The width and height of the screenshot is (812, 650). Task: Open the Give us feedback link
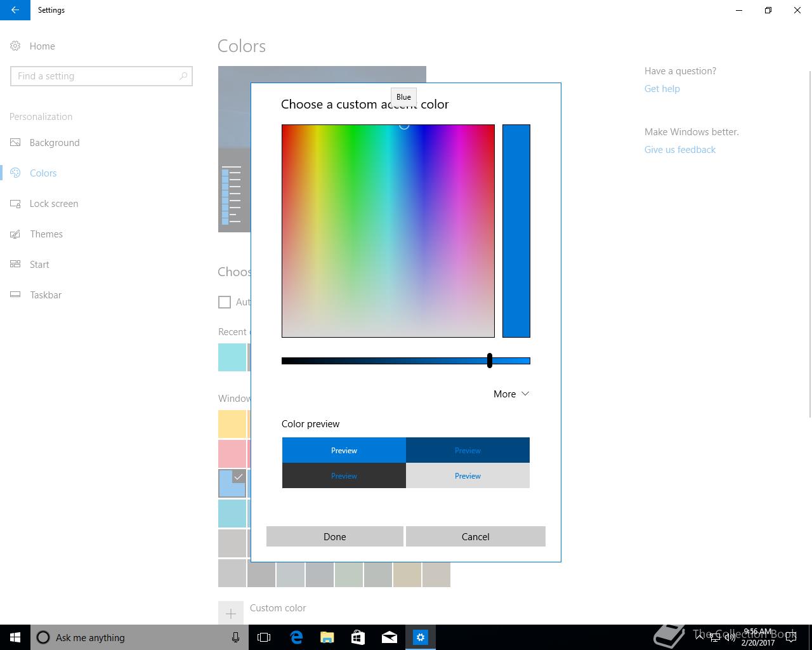pos(680,150)
